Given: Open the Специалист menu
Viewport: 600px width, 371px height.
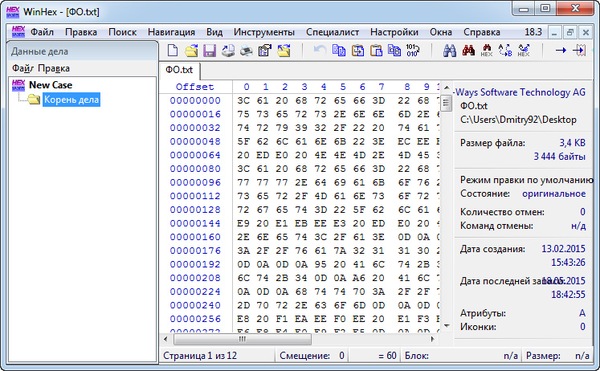Looking at the screenshot, I should click(333, 32).
